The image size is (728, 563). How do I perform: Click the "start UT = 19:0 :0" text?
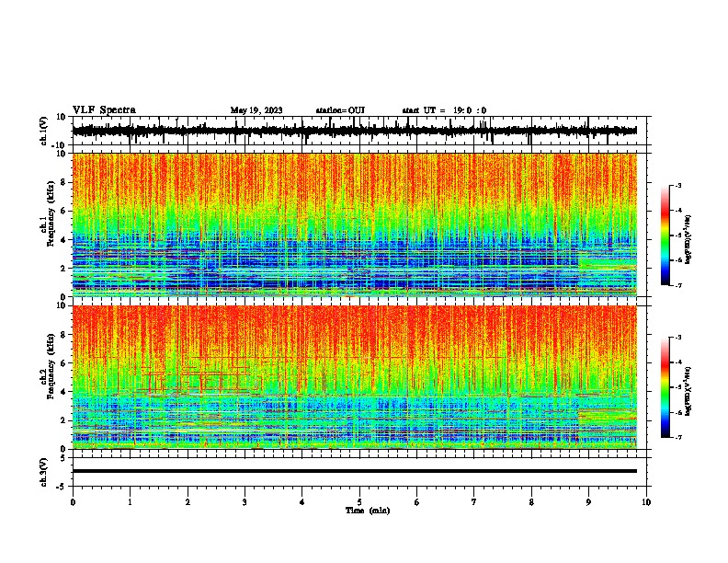(x=444, y=110)
